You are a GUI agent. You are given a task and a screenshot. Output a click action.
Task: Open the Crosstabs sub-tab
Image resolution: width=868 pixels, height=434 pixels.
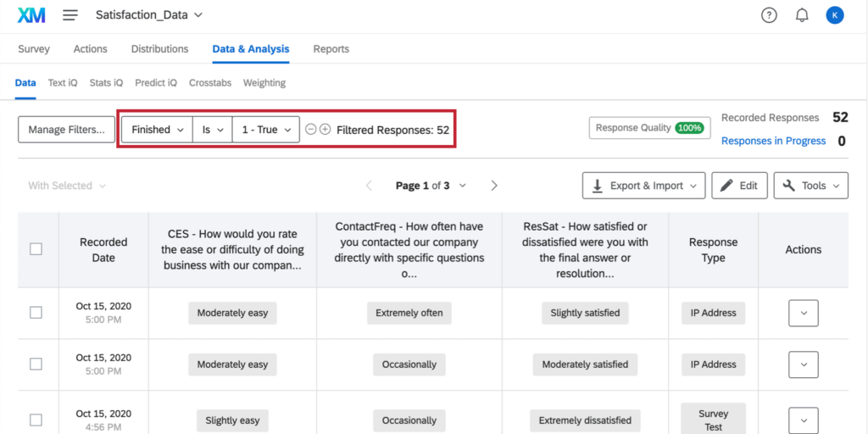coord(210,83)
